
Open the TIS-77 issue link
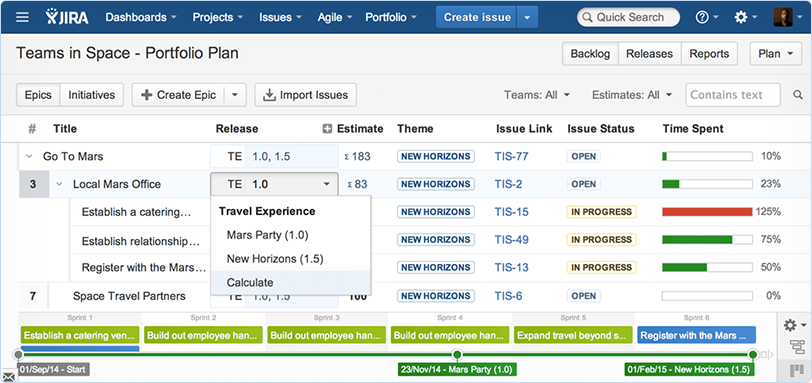[511, 156]
